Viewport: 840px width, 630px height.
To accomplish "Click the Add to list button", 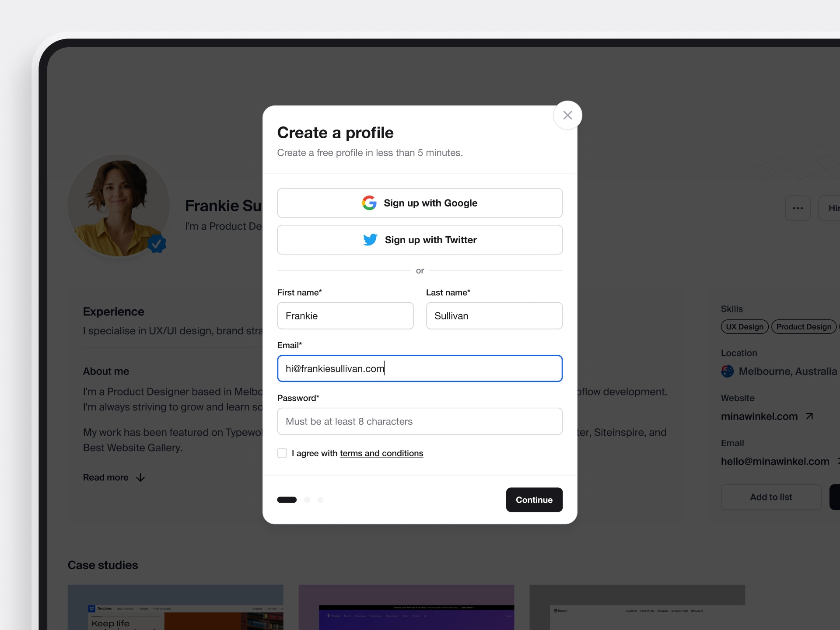I will pos(771,497).
